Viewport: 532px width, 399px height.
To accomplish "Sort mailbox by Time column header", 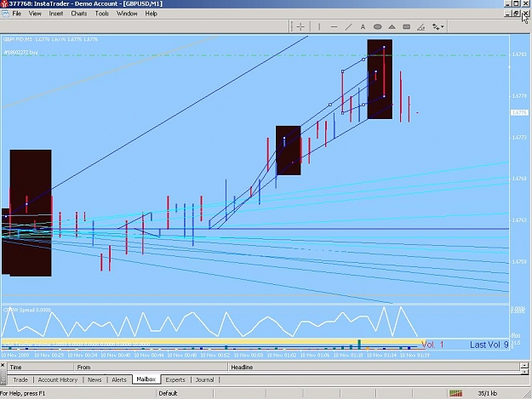I will tap(40, 368).
